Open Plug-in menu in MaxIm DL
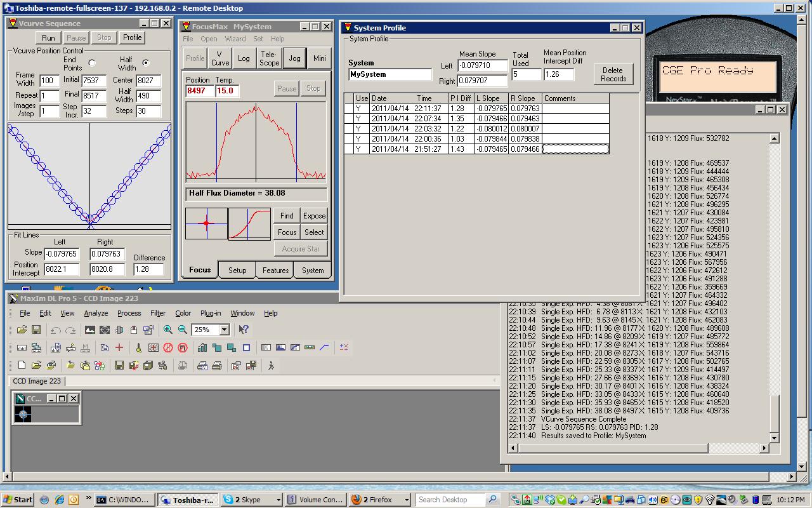 [211, 313]
